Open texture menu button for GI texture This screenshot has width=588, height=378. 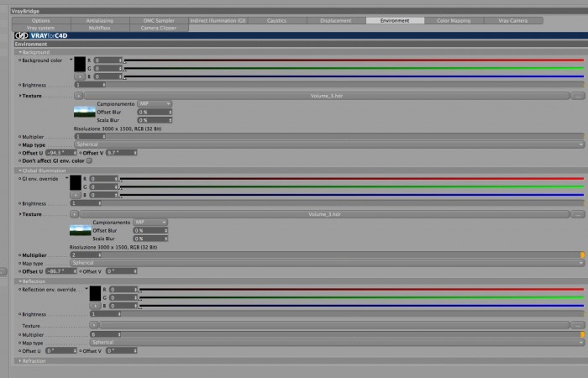[74, 214]
